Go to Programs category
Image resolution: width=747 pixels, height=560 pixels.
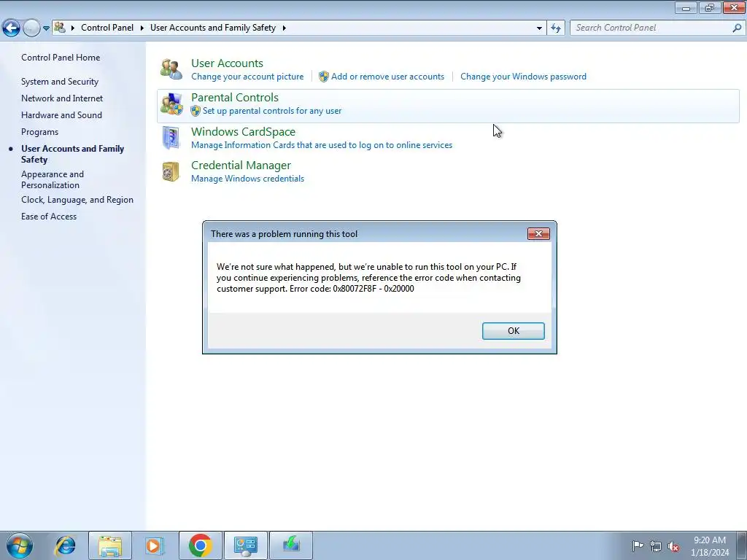click(x=39, y=132)
